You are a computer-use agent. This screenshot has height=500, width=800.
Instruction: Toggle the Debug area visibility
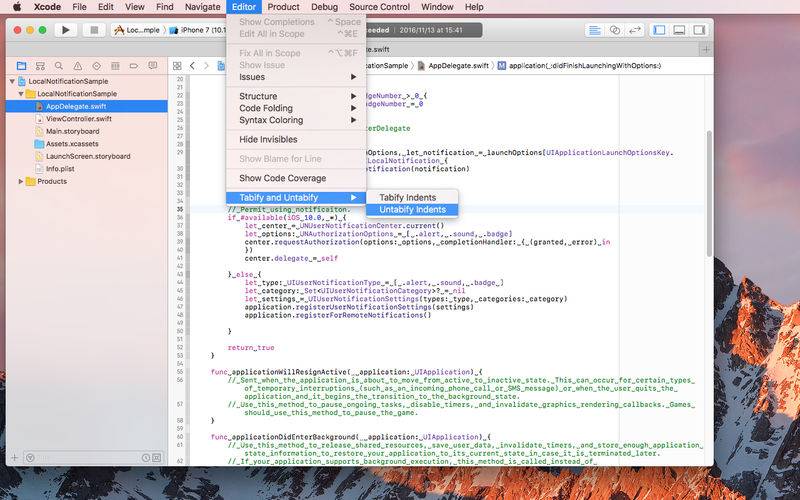pos(679,30)
